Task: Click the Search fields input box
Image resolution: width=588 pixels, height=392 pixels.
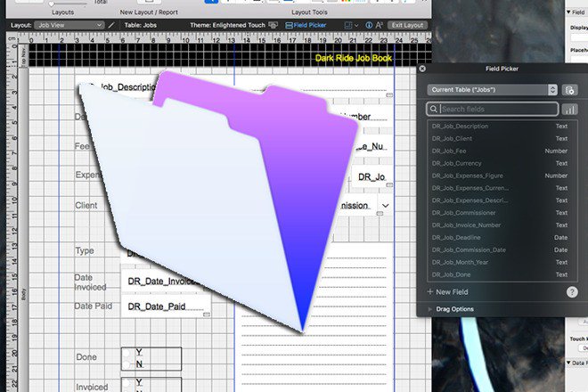Action: [493, 110]
